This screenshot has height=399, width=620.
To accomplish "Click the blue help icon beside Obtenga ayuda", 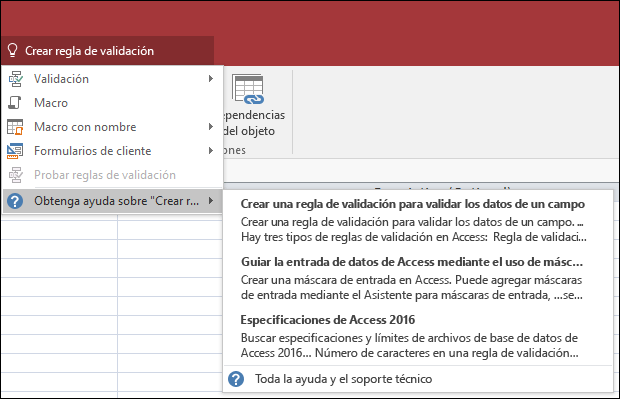I will (x=15, y=201).
